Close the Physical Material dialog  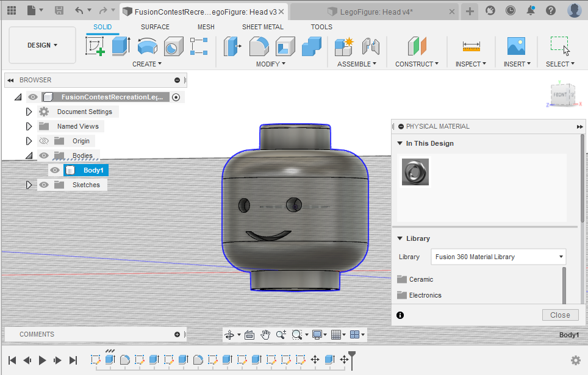click(561, 315)
